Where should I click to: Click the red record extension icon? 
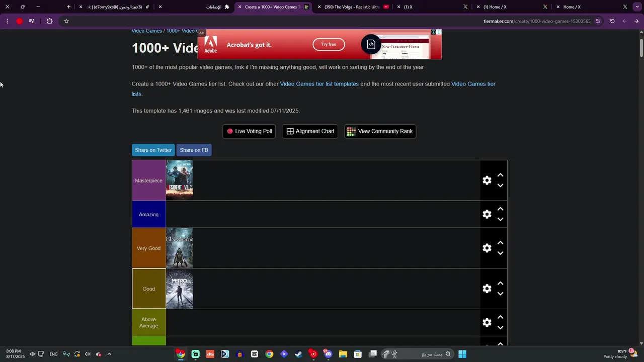(x=19, y=21)
